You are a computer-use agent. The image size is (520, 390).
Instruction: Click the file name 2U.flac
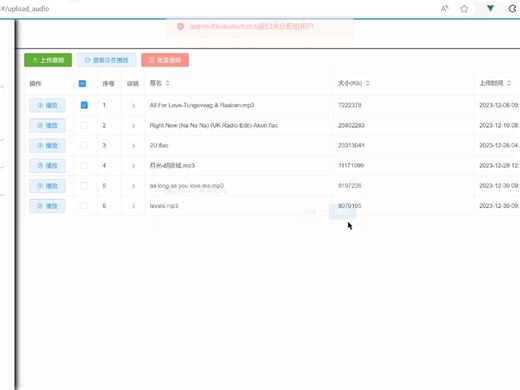(x=159, y=145)
